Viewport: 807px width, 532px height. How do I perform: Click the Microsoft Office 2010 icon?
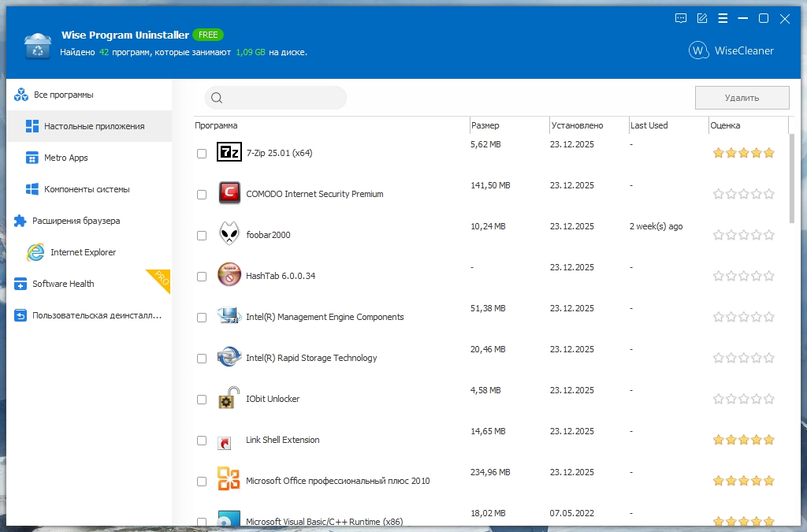point(229,481)
